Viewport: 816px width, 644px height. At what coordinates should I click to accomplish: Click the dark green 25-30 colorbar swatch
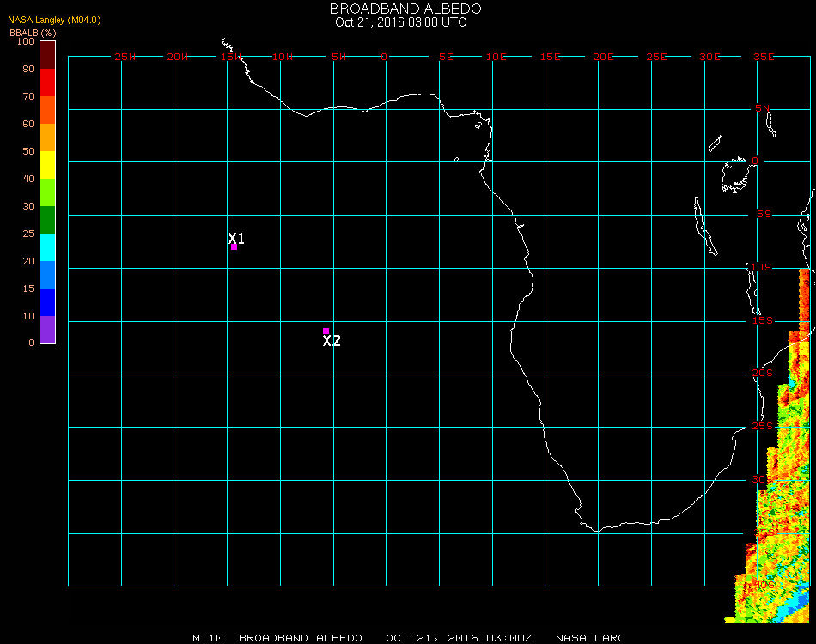click(47, 220)
